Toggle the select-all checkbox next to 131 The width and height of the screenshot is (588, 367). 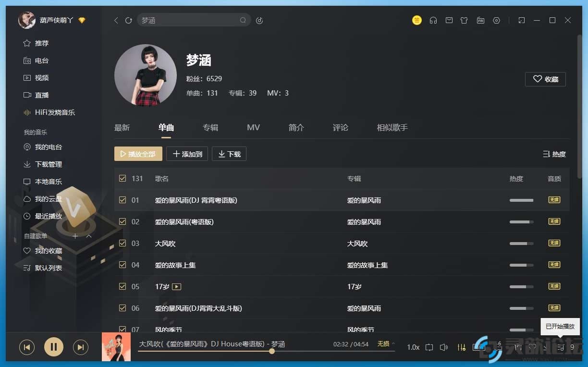pos(122,178)
